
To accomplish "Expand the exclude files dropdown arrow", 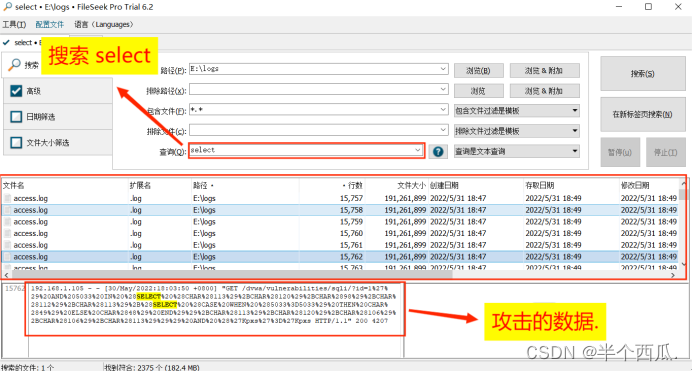I will [x=443, y=130].
